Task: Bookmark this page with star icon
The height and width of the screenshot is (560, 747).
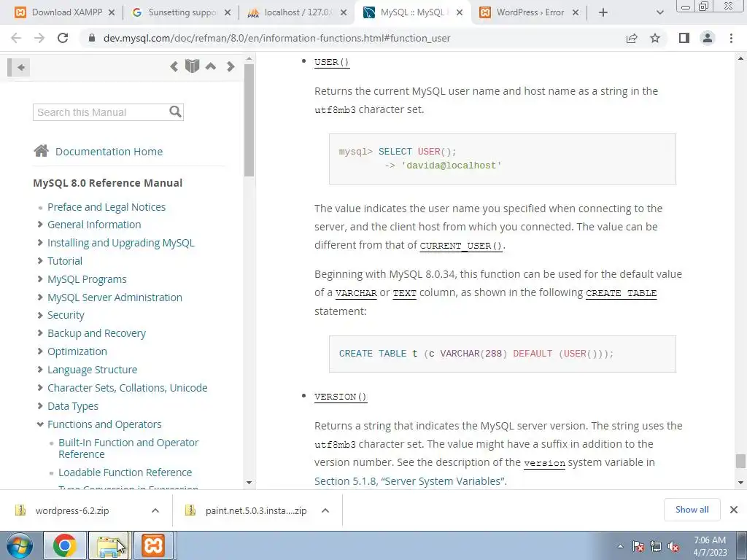Action: pyautogui.click(x=655, y=38)
